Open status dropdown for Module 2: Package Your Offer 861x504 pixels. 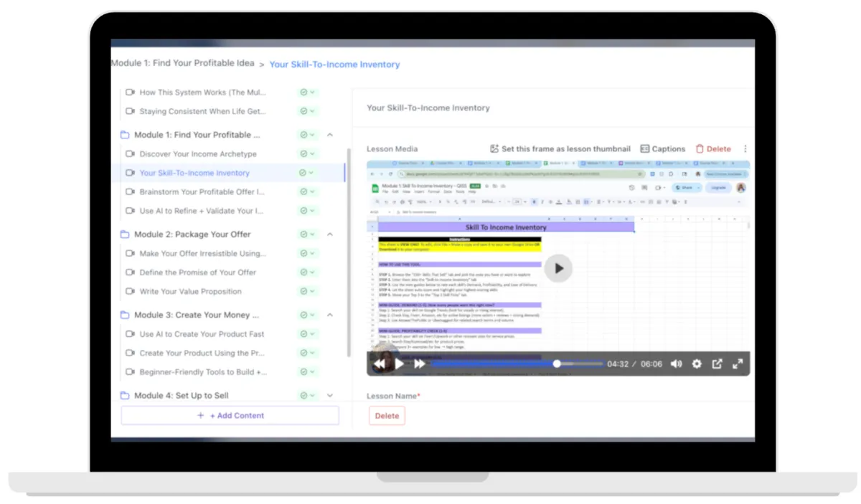[x=308, y=234]
